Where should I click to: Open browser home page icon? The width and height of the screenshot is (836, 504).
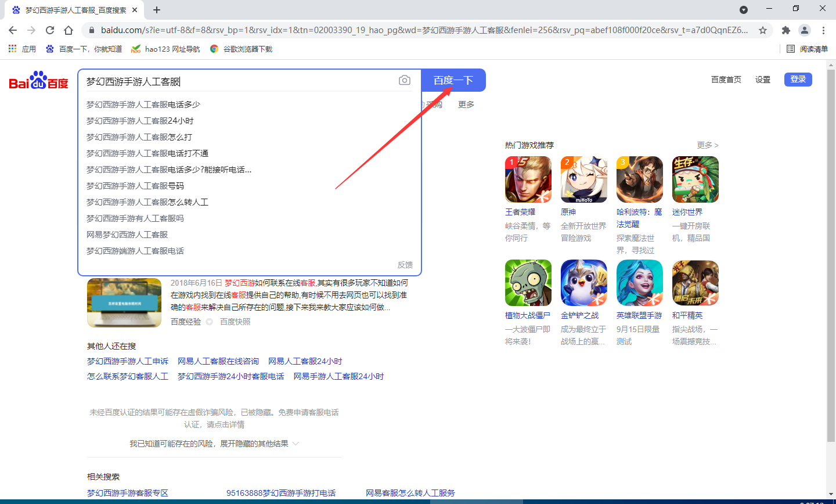[69, 30]
